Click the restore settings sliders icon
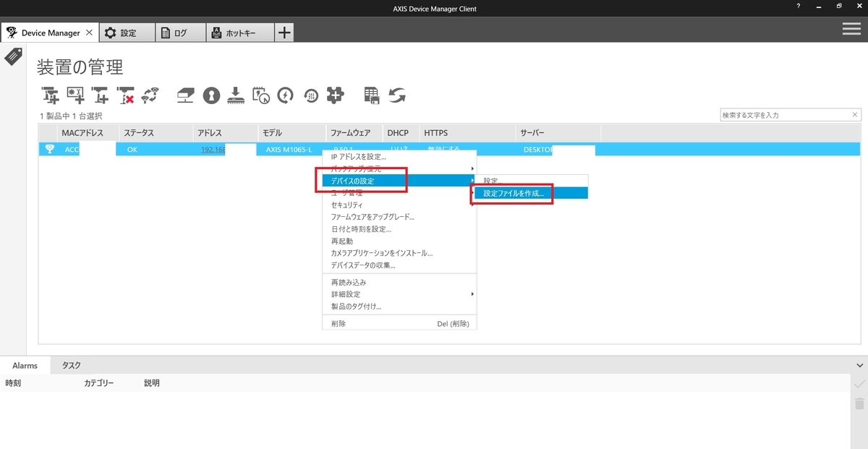This screenshot has height=449, width=868. point(311,95)
